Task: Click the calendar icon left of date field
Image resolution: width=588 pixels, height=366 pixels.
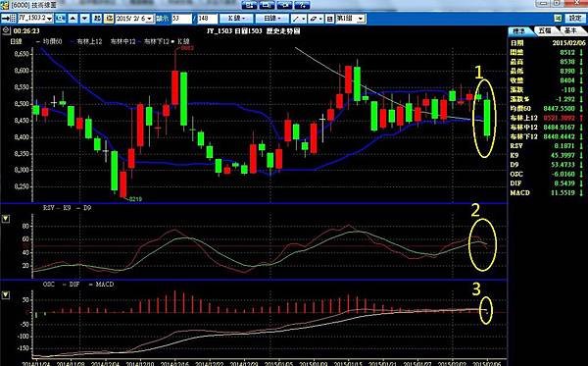Action: (109, 18)
